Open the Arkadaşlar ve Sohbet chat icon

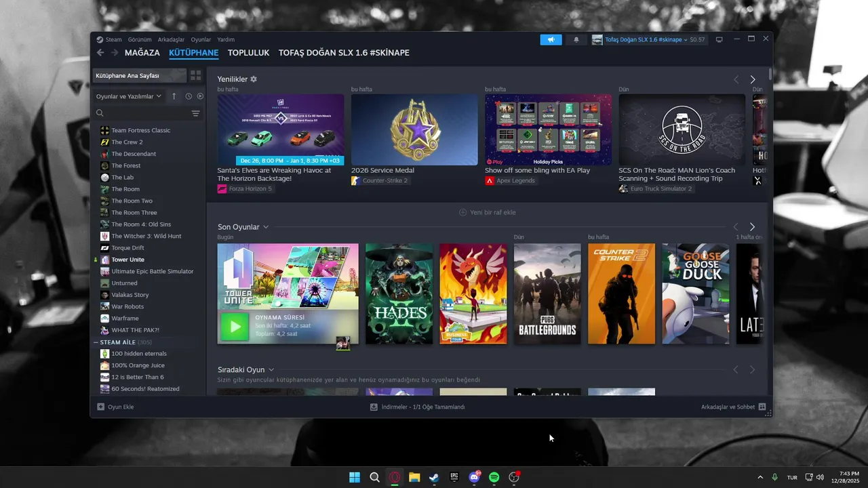tap(762, 407)
